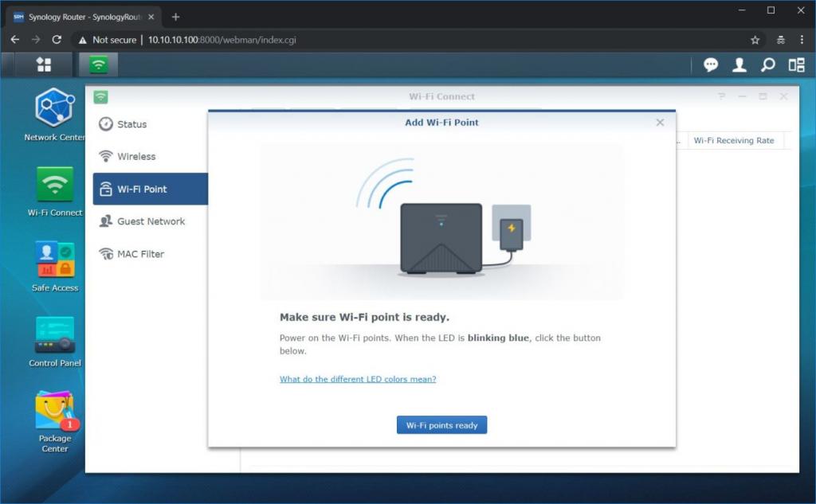Click the search magnifier icon
This screenshot has width=816, height=504.
click(x=767, y=65)
